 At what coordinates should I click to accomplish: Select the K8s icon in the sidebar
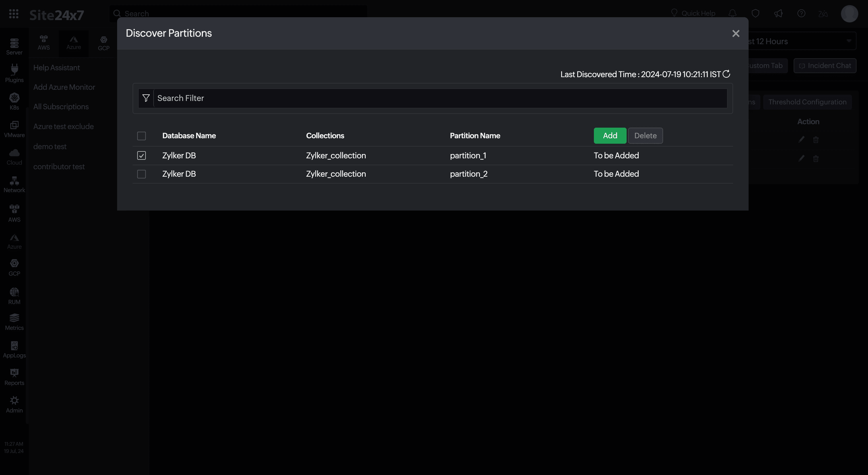click(x=14, y=101)
